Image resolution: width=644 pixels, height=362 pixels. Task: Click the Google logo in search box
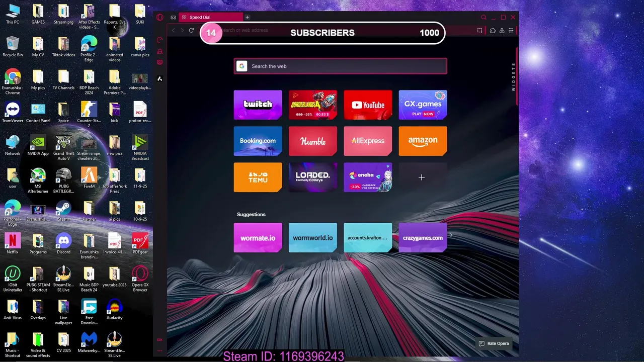242,66
